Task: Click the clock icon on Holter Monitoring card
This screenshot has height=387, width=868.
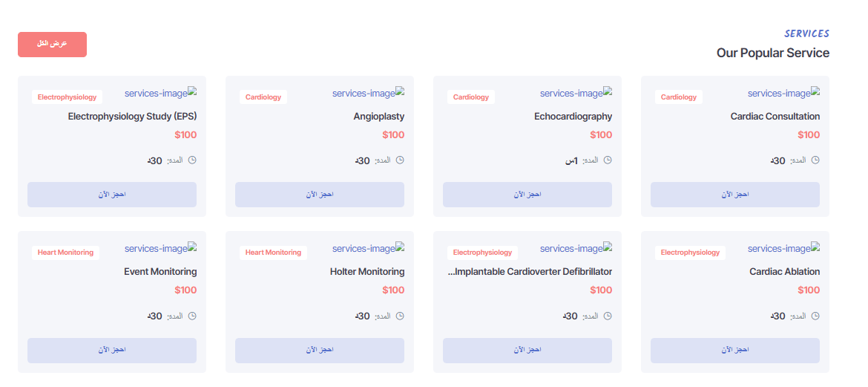Action: [x=400, y=316]
